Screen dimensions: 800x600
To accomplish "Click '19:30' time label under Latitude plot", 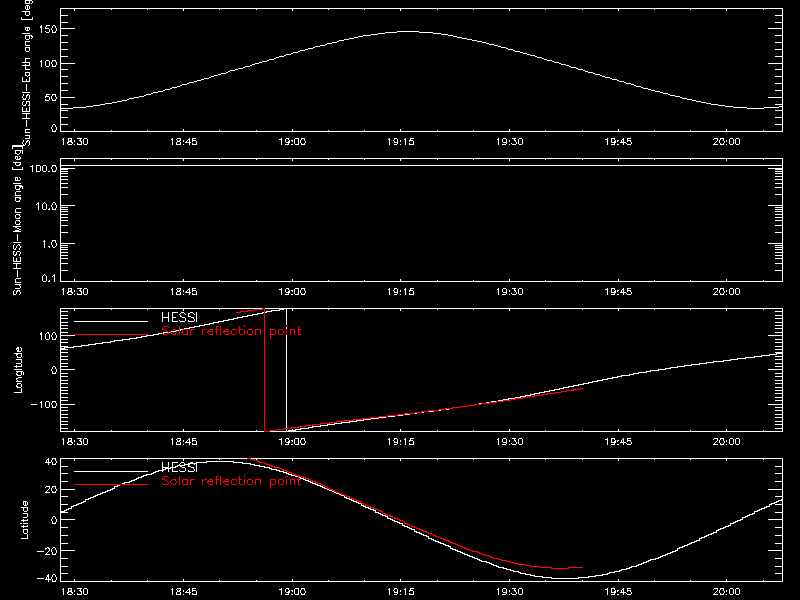I will (x=509, y=592).
